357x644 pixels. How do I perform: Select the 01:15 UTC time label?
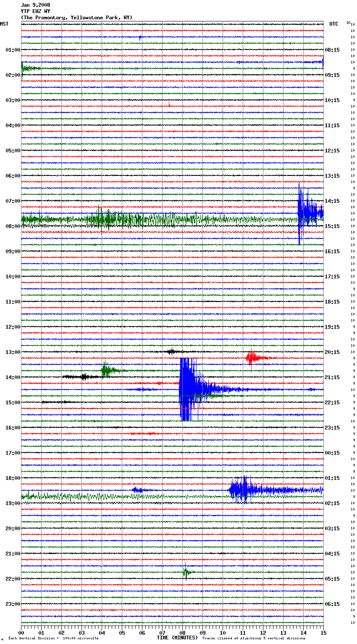[332, 478]
